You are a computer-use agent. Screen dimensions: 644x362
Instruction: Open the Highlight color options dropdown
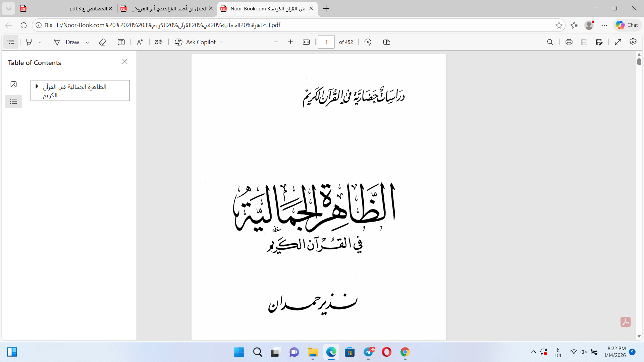tap(40, 42)
